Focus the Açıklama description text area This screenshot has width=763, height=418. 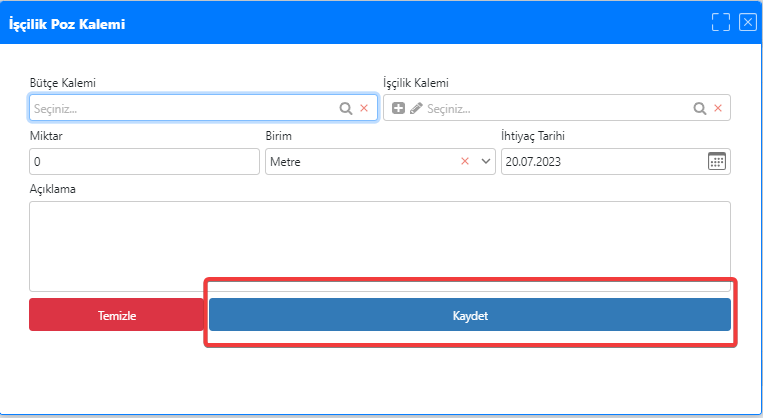379,245
